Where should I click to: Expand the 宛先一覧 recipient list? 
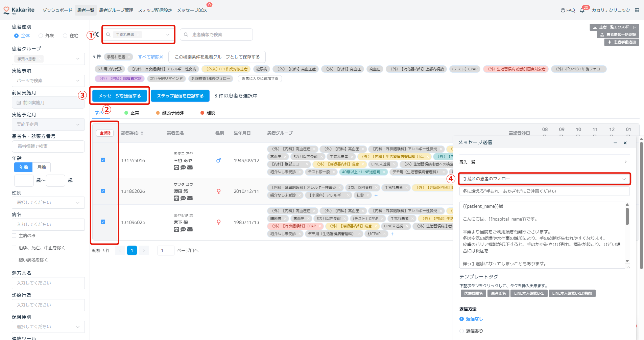543,162
